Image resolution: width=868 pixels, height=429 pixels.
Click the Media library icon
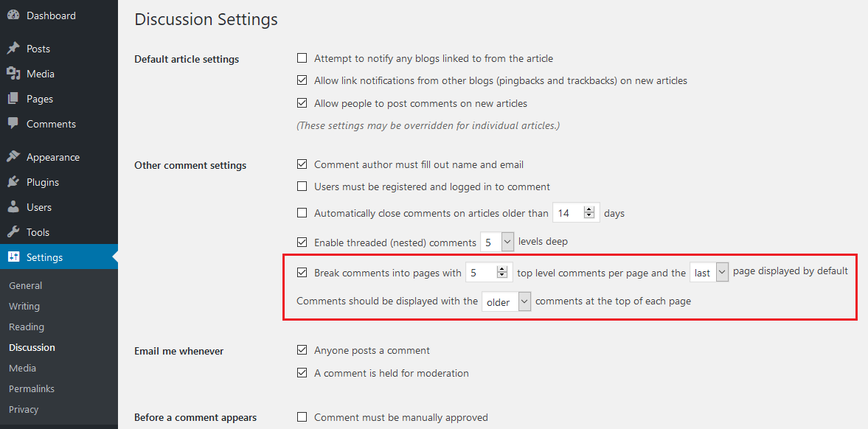click(x=13, y=73)
